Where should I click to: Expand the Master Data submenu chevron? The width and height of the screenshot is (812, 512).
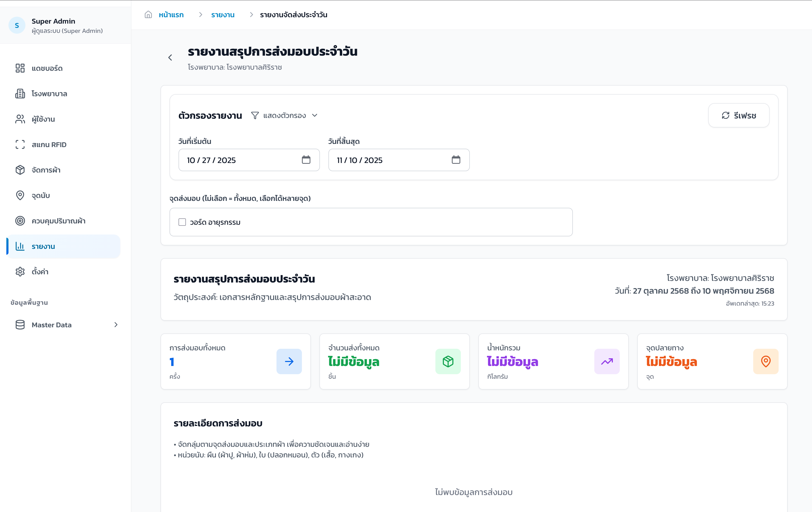tap(116, 325)
